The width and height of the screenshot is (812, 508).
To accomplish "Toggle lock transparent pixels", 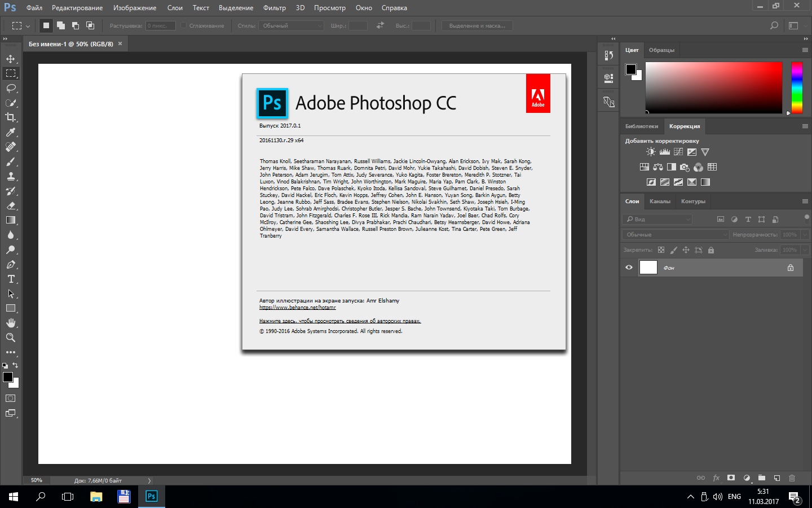I will click(x=661, y=250).
